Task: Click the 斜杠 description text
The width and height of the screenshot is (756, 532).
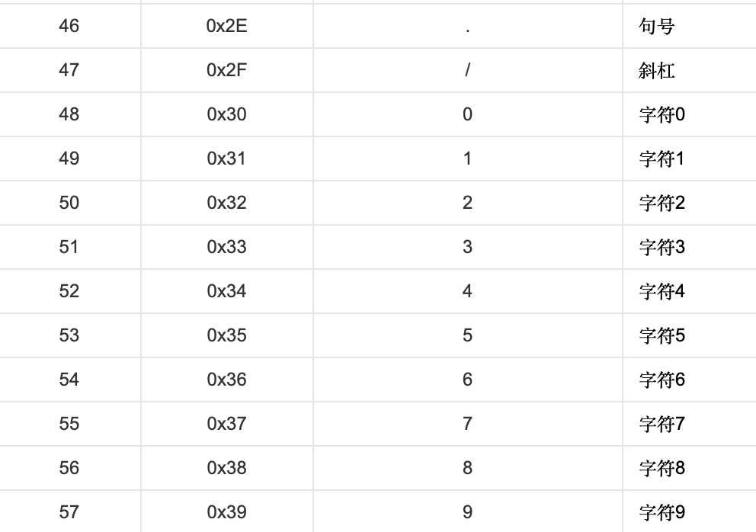Action: click(657, 70)
